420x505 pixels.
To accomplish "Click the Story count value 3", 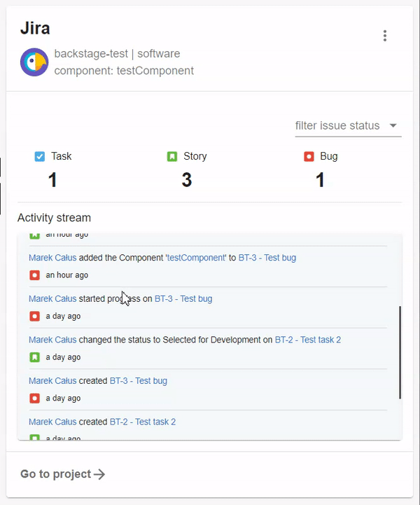I will [187, 180].
